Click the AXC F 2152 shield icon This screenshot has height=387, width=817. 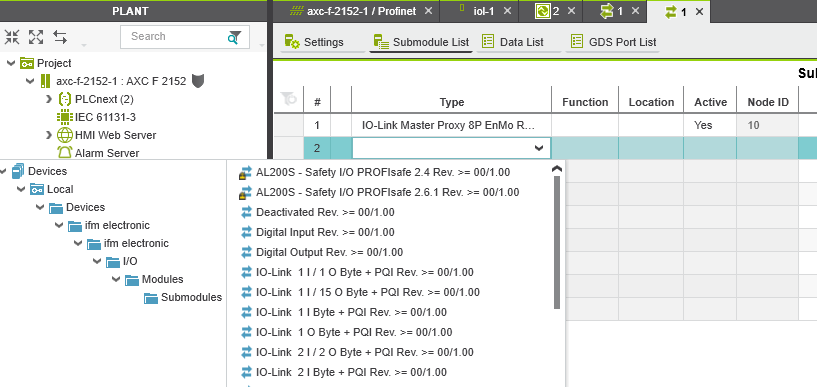point(197,81)
